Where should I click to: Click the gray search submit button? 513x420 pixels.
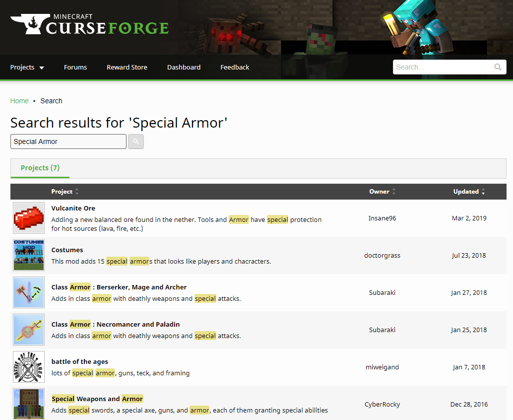[x=136, y=141]
